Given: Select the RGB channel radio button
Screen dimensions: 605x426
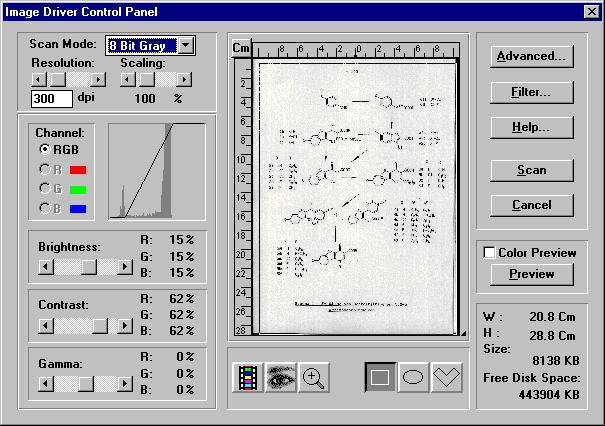Looking at the screenshot, I should coord(45,148).
